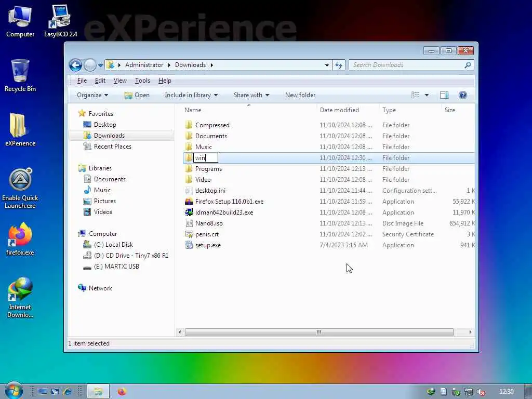Select the Firefox Setup 116.0b1.exe file icon

pos(189,202)
